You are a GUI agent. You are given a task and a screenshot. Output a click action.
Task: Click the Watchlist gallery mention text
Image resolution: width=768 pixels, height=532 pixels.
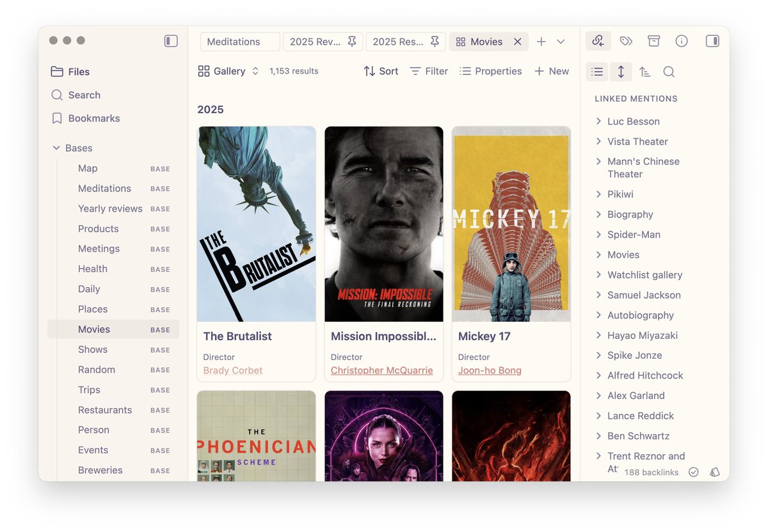pos(644,275)
